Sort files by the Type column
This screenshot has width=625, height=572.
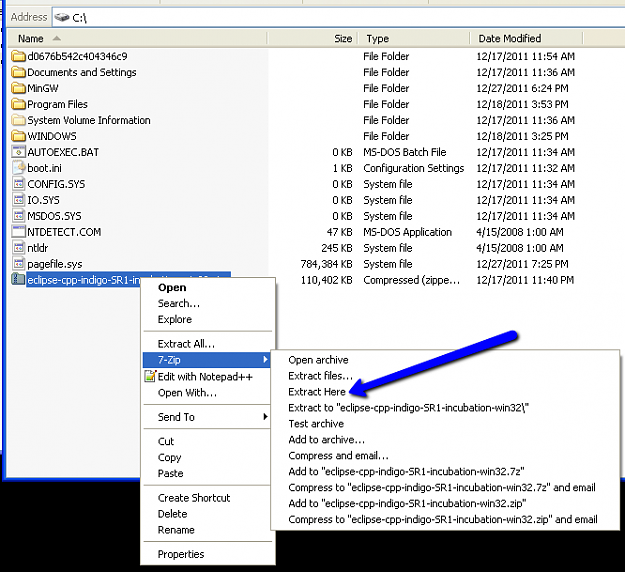click(414, 39)
